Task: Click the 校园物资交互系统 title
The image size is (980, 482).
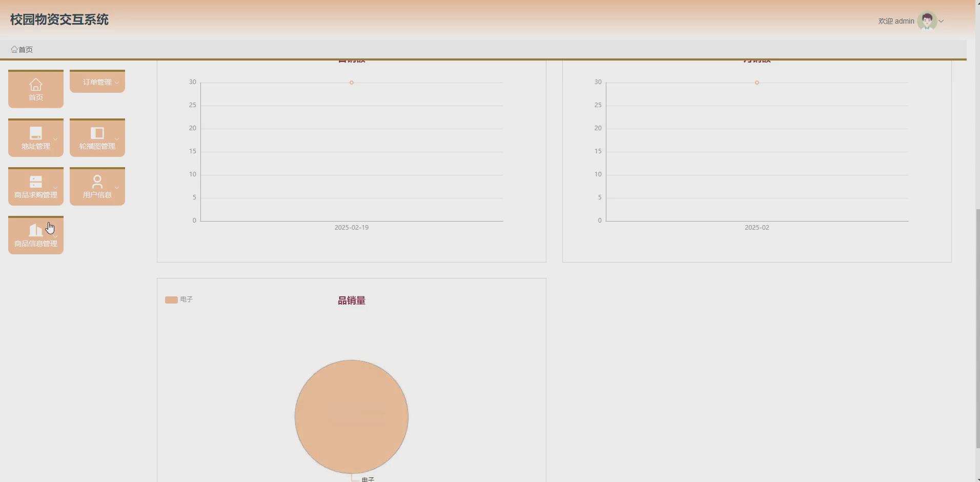Action: 59,19
